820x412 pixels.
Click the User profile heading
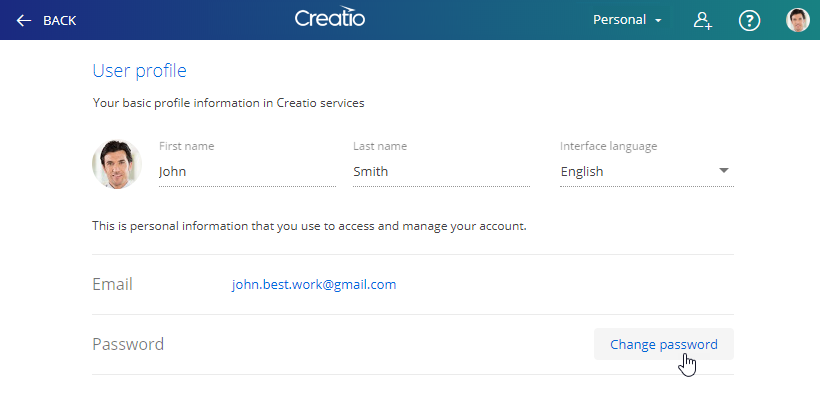140,71
